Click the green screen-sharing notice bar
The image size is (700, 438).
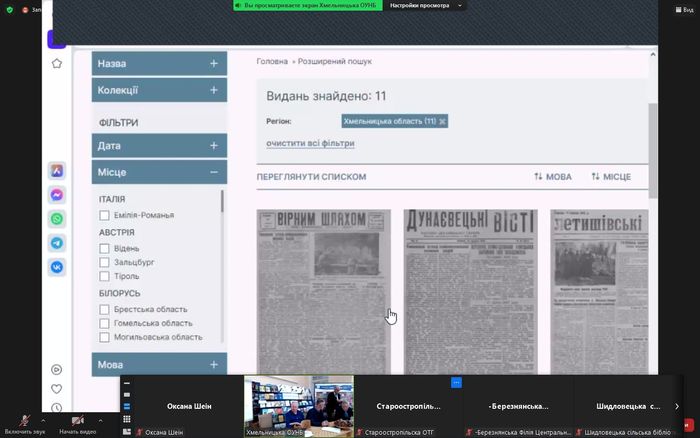pyautogui.click(x=308, y=5)
